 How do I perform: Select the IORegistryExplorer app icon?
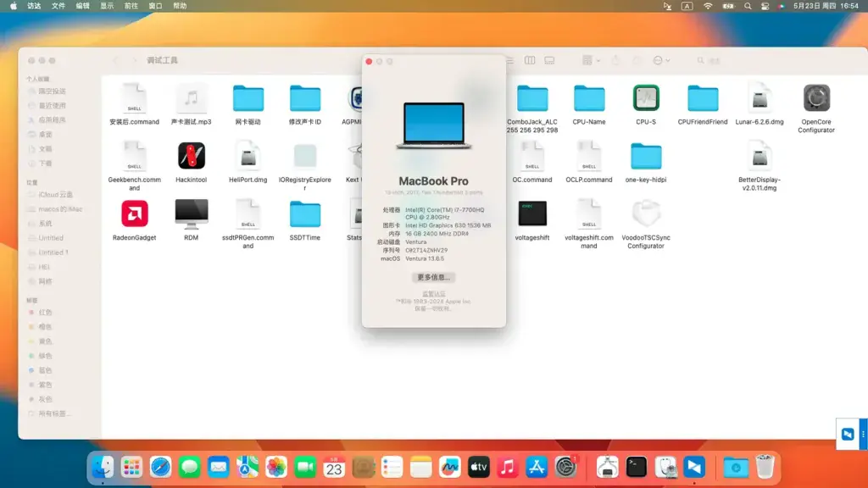tap(304, 156)
